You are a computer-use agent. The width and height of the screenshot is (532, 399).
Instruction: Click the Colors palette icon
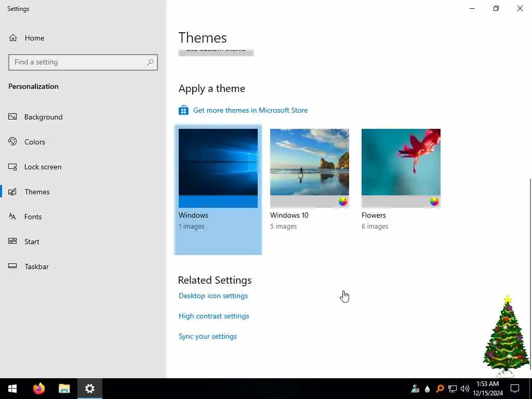tap(12, 141)
